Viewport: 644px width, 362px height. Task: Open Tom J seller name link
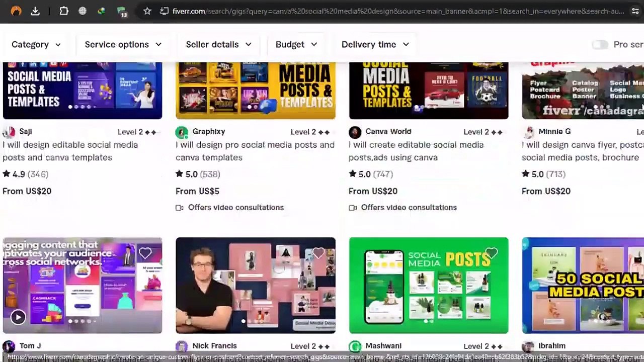point(30,346)
